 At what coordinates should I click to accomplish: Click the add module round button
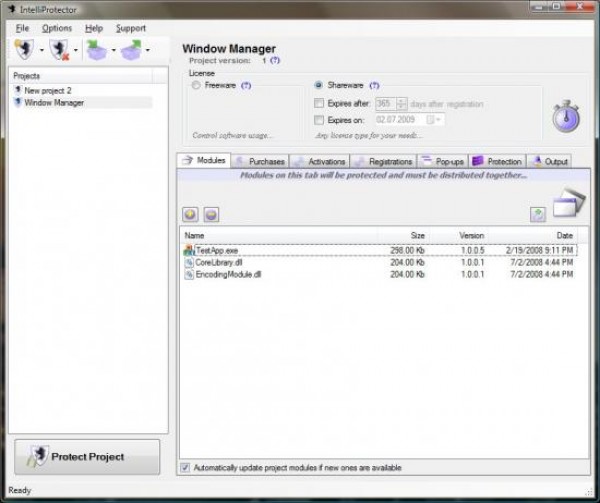(191, 214)
